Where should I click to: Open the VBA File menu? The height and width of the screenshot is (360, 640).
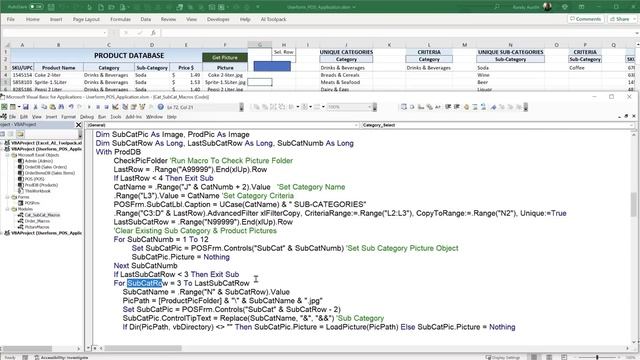(x=12, y=117)
